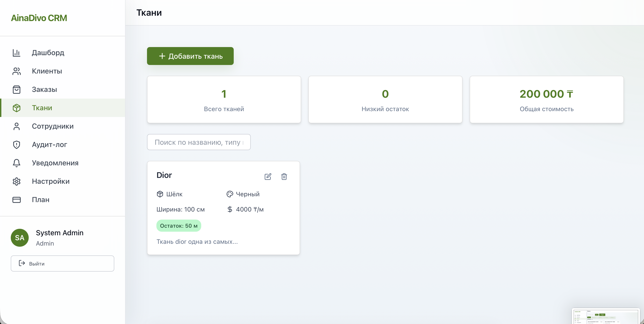This screenshot has width=644, height=324.
Task: Click the Выйти logout button
Action: [x=63, y=264]
